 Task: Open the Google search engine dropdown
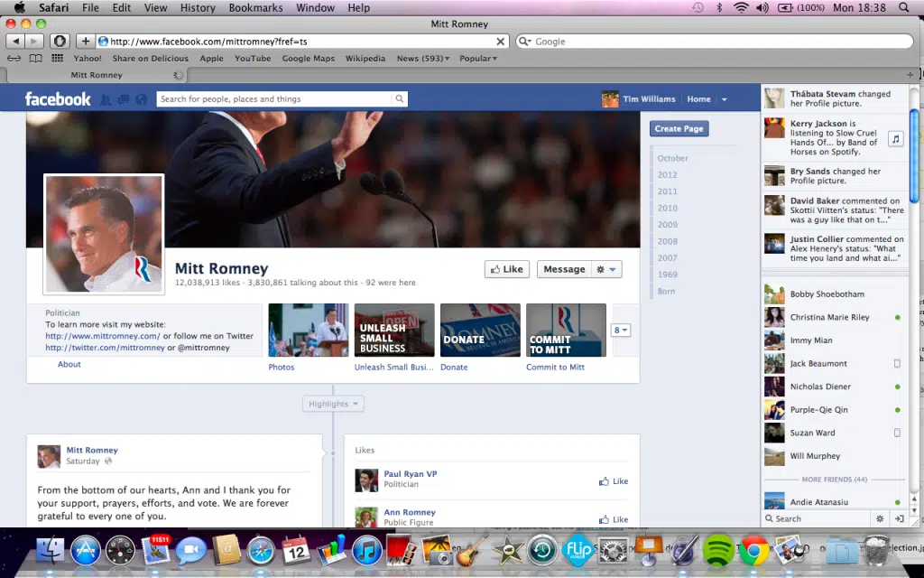point(524,42)
